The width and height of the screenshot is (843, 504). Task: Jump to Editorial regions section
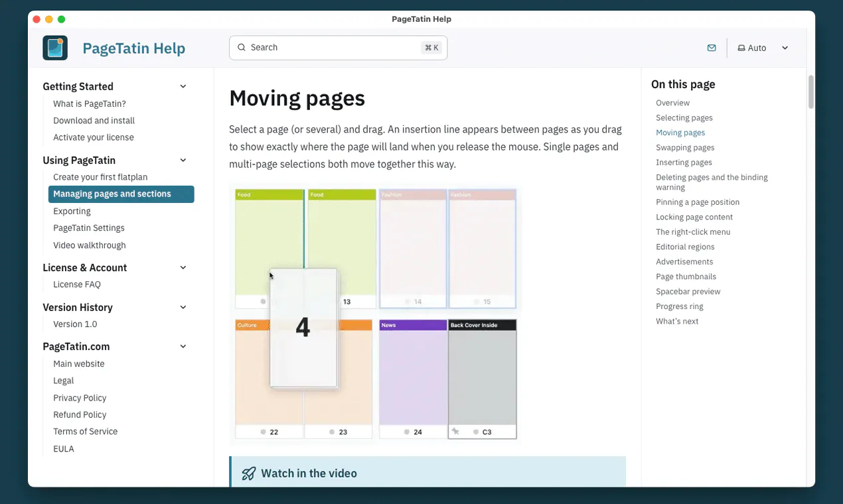[x=685, y=247]
